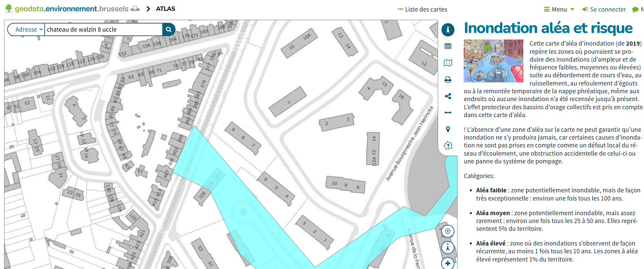Reset map orientation with north arrow
This screenshot has height=269, width=644.
click(448, 248)
